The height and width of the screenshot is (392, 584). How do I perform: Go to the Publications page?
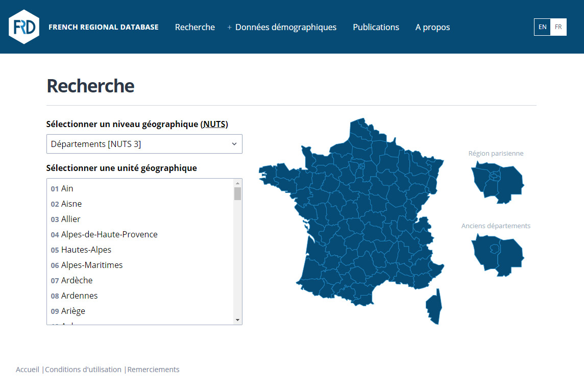(376, 27)
